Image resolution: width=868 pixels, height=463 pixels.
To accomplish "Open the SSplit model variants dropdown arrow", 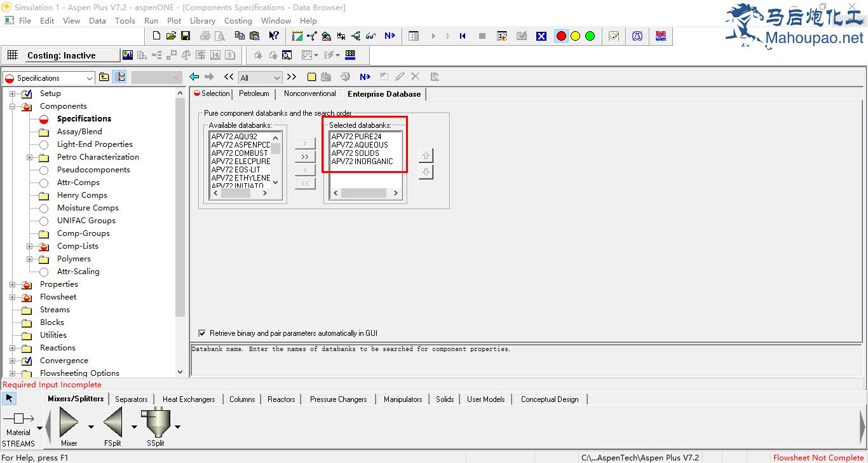I will click(177, 427).
